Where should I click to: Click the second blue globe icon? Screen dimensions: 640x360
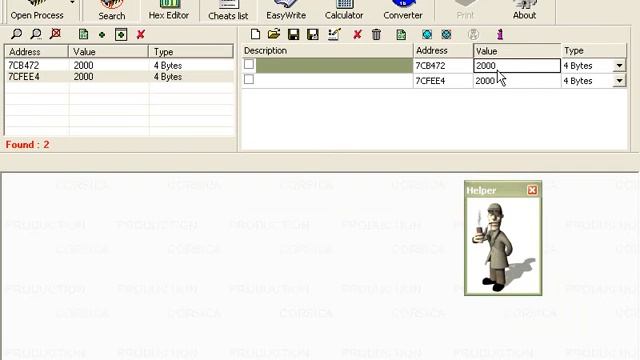coord(446,35)
